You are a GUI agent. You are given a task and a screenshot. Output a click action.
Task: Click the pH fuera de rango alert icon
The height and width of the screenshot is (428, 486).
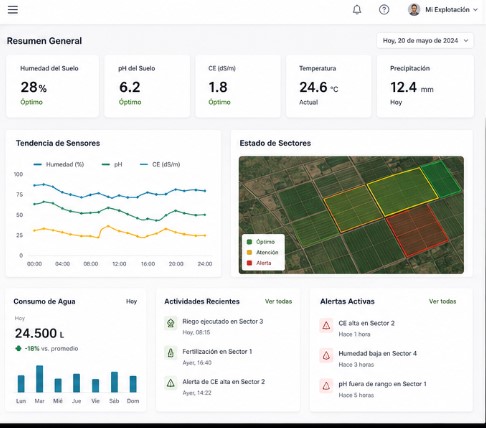(326, 386)
